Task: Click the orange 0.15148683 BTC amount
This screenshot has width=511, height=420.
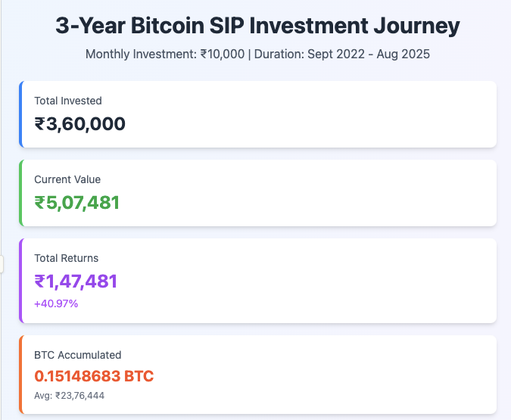Action: click(94, 376)
